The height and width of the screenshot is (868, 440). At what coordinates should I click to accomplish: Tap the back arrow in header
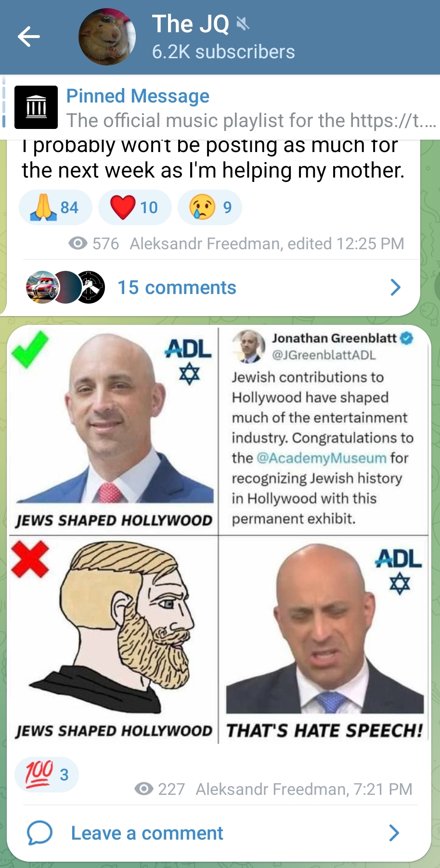tap(28, 37)
